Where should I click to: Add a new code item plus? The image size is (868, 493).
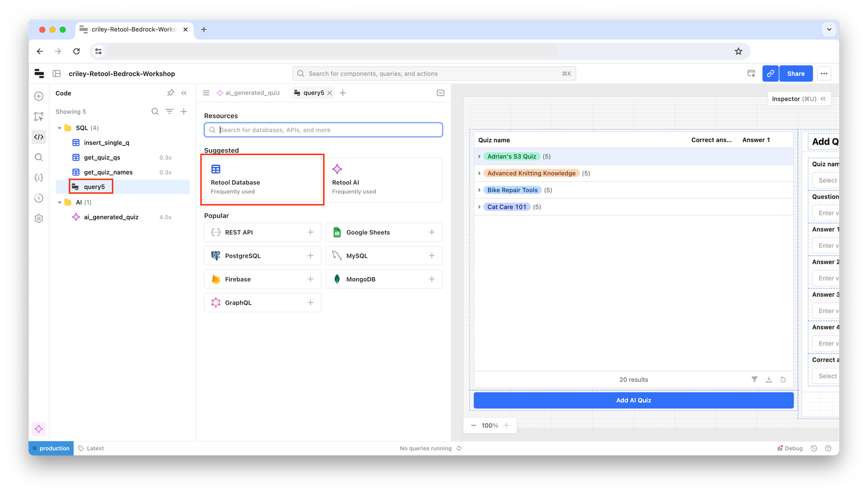(184, 112)
